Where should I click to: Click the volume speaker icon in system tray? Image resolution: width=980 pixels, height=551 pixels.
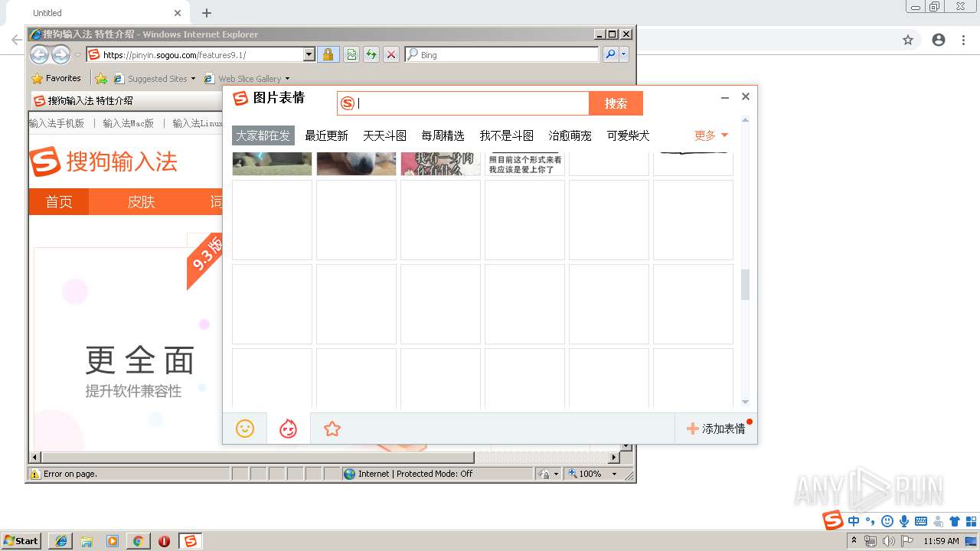click(x=888, y=541)
